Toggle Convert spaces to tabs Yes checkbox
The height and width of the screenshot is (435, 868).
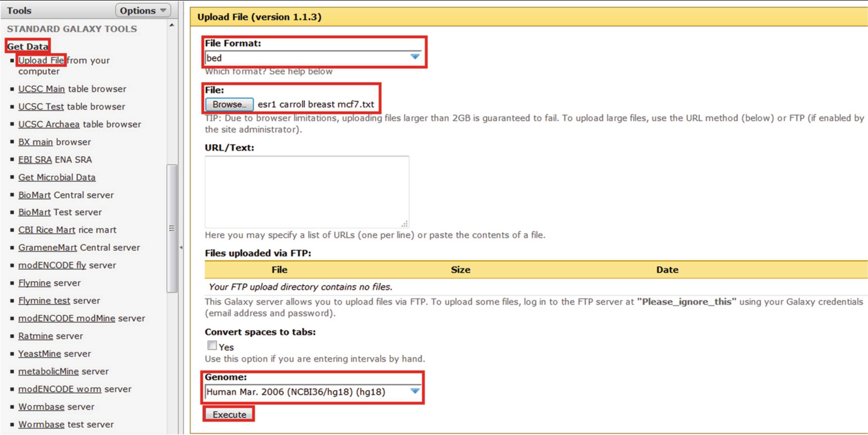pos(212,346)
